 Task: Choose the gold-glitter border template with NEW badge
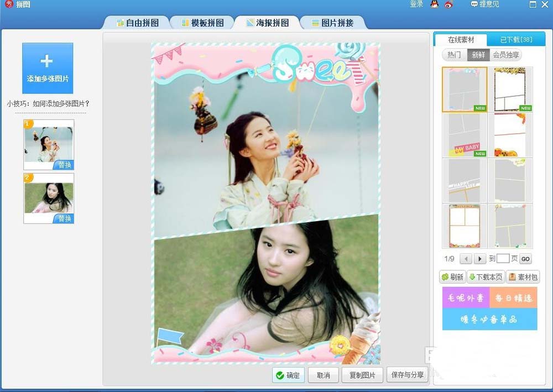(510, 90)
